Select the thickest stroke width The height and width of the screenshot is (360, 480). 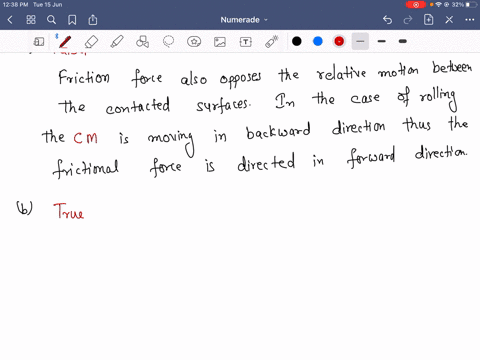coord(403,41)
